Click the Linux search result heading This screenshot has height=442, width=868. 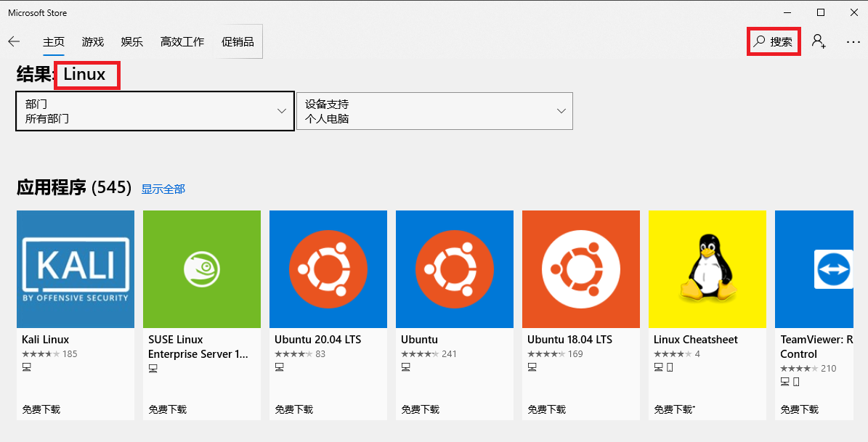pos(84,74)
